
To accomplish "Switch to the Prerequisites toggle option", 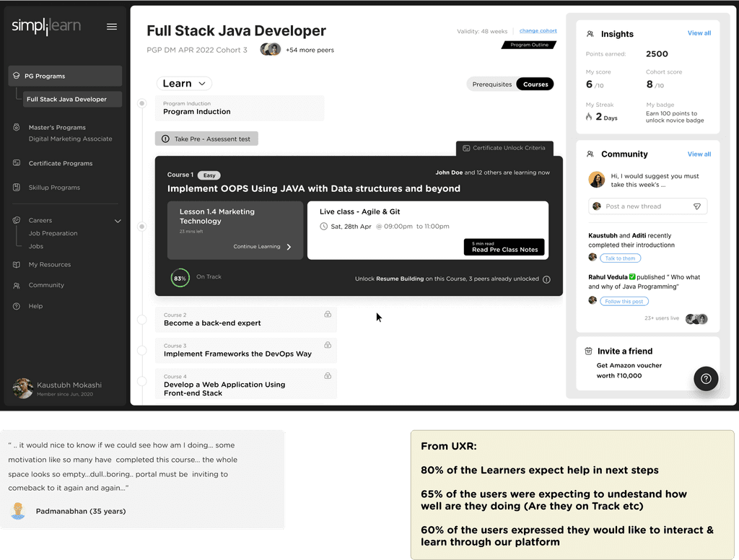I will (x=491, y=84).
